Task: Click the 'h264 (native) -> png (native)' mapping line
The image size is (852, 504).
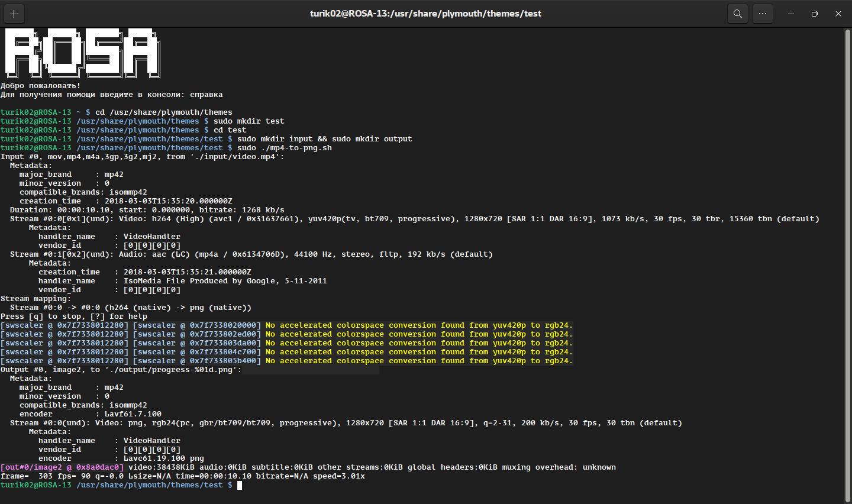Action: [131, 308]
